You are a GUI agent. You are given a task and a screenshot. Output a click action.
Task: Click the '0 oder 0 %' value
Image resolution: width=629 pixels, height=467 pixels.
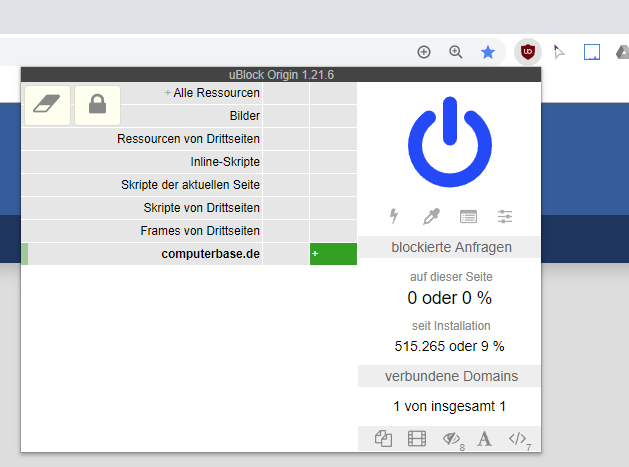coord(449,298)
